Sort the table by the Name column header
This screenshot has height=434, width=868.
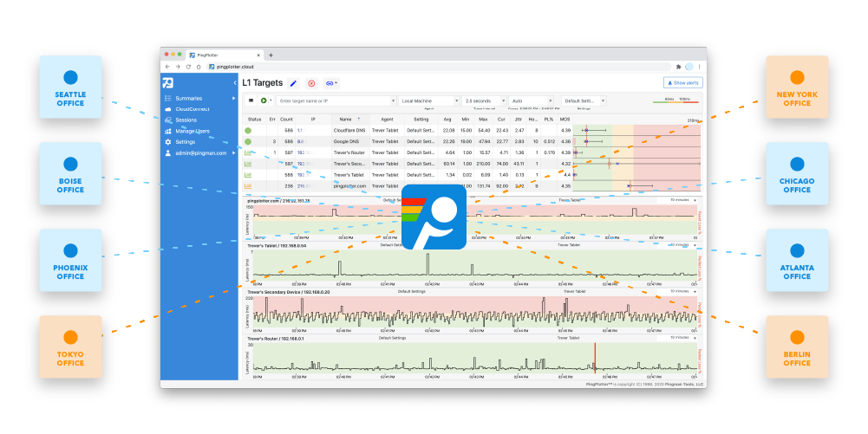point(346,119)
